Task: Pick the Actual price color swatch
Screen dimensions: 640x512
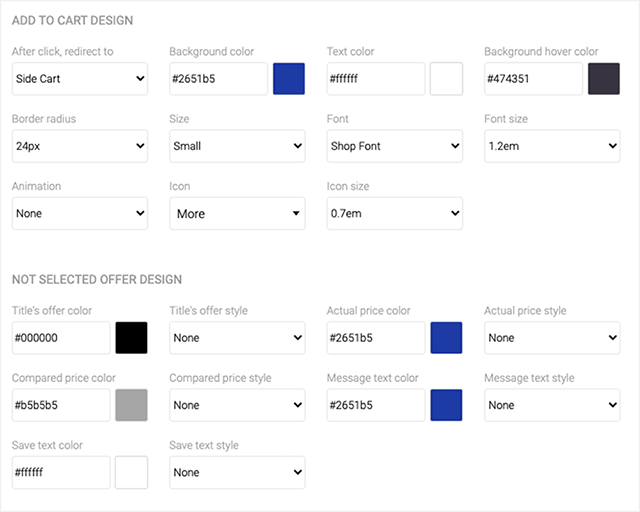Action: coord(446,338)
